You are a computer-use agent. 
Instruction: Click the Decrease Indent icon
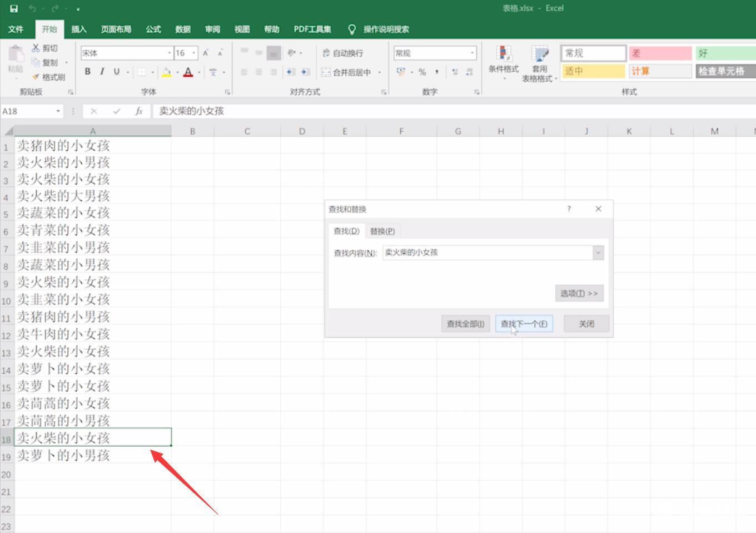pos(291,72)
